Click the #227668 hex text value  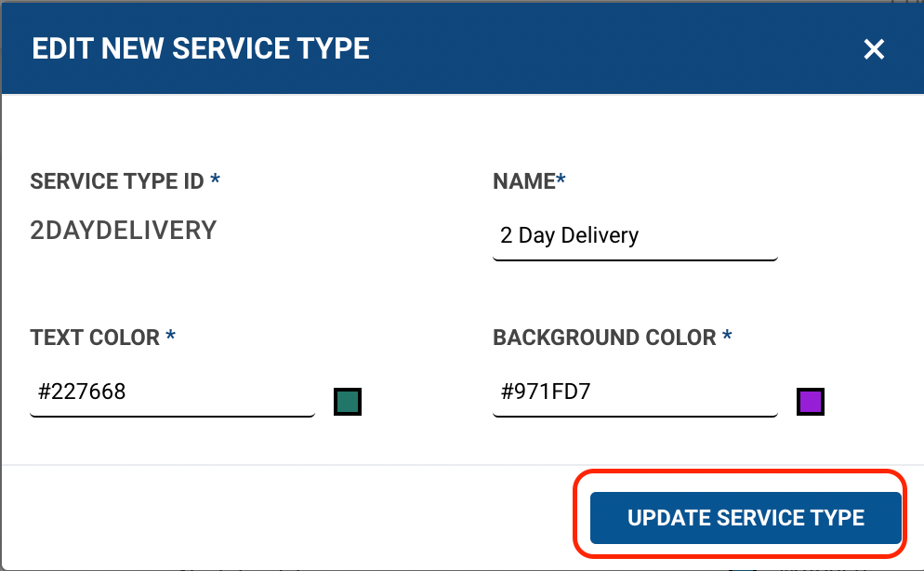pos(82,393)
